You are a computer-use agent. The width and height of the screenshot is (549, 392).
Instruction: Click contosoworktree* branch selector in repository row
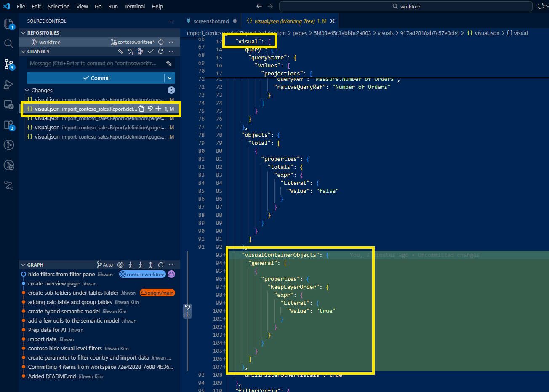pos(133,42)
